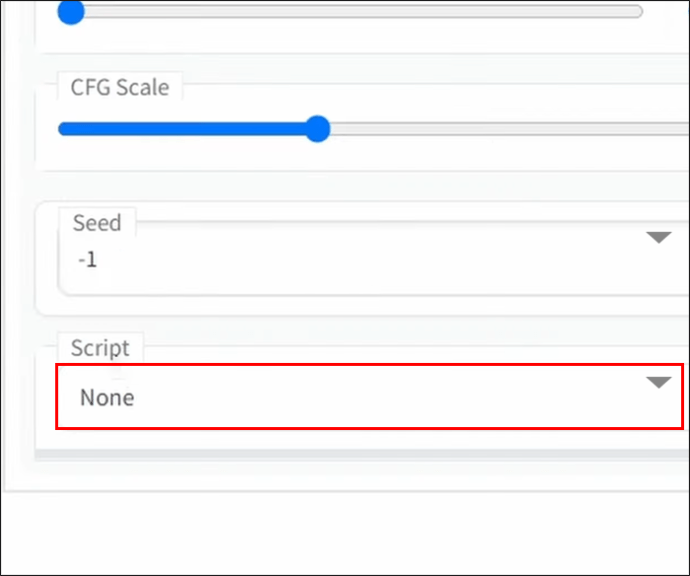Select the None text in the Script box
690x576 pixels.
[x=107, y=397]
